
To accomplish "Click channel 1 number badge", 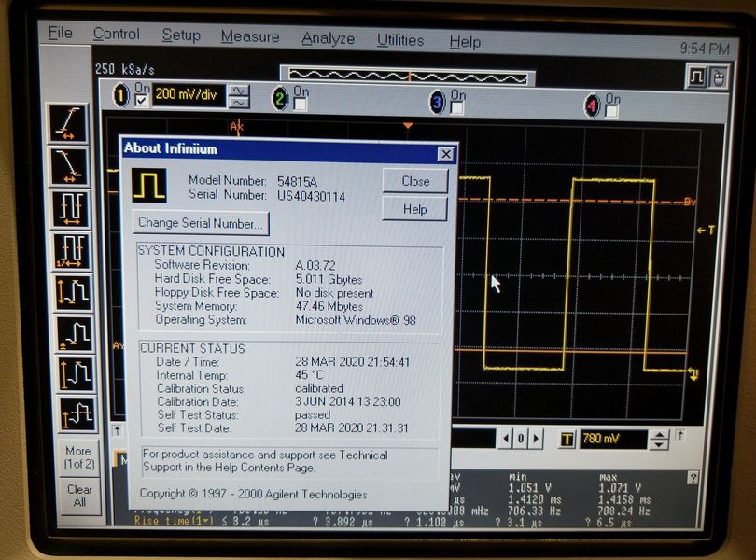I will [121, 94].
